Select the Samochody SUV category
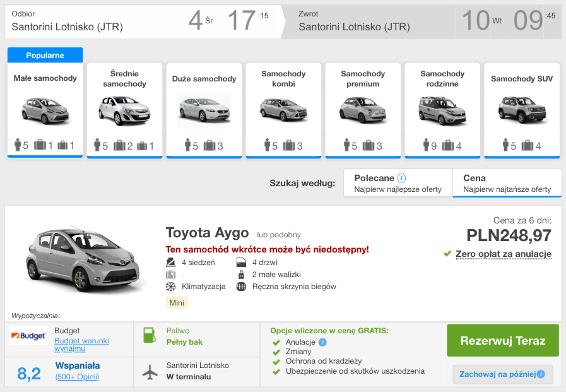 click(x=521, y=110)
